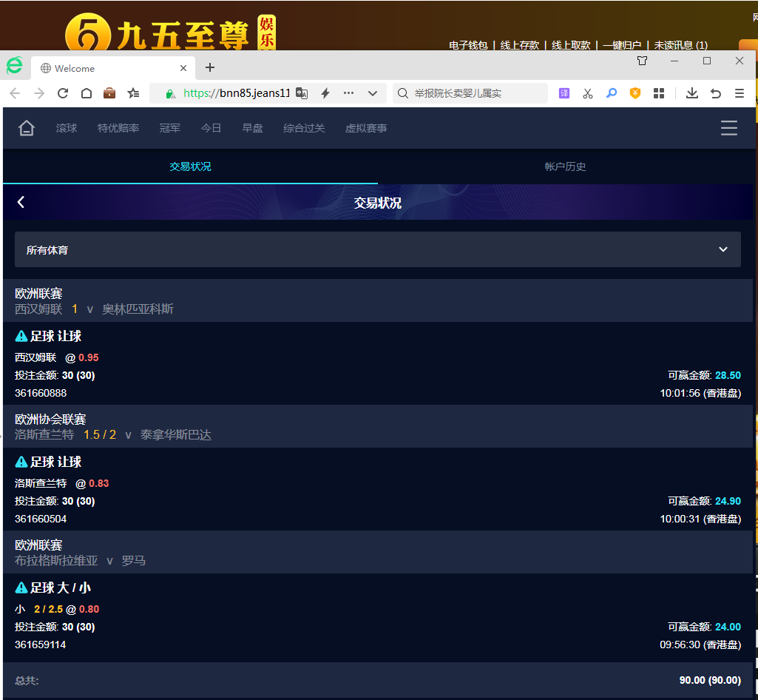Click the back chevron beside 交易状况 title

tap(21, 202)
